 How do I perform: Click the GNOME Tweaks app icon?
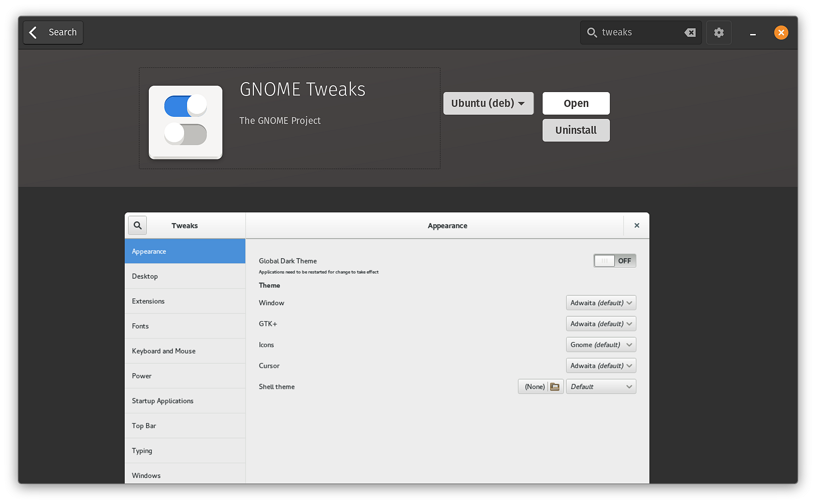click(x=186, y=122)
